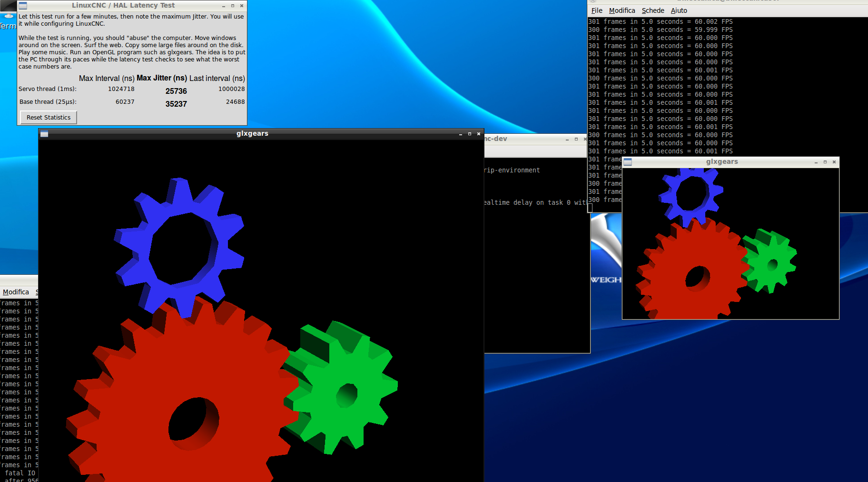The height and width of the screenshot is (482, 868).
Task: Open the Aiuto menu in the terminal
Action: click(x=679, y=10)
